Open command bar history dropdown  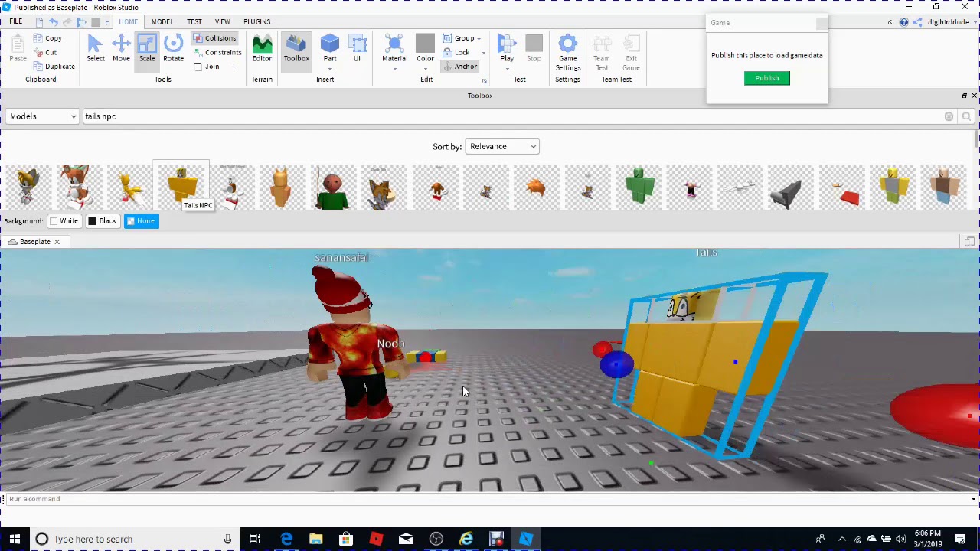click(x=973, y=499)
